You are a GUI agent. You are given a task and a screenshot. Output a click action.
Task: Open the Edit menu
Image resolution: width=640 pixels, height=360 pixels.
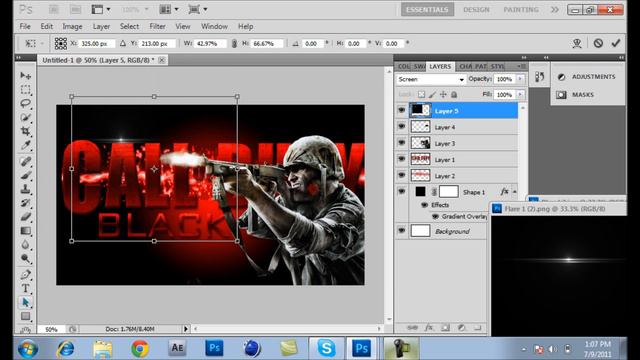[47, 26]
